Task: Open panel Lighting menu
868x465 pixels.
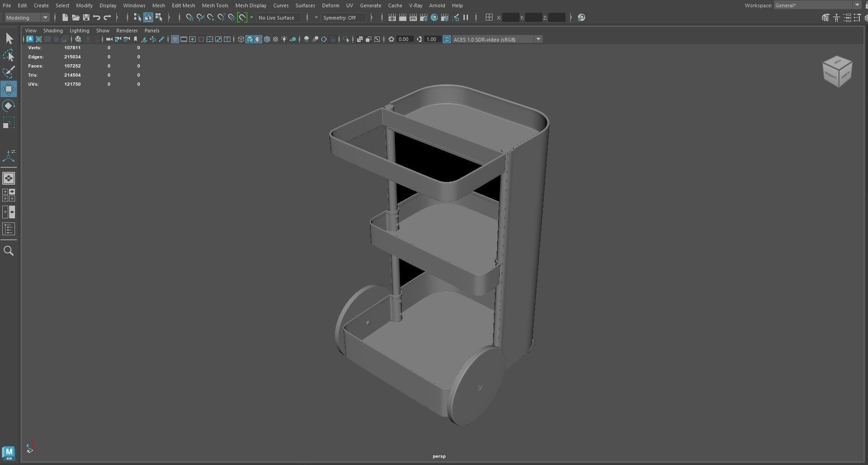Action: (79, 31)
